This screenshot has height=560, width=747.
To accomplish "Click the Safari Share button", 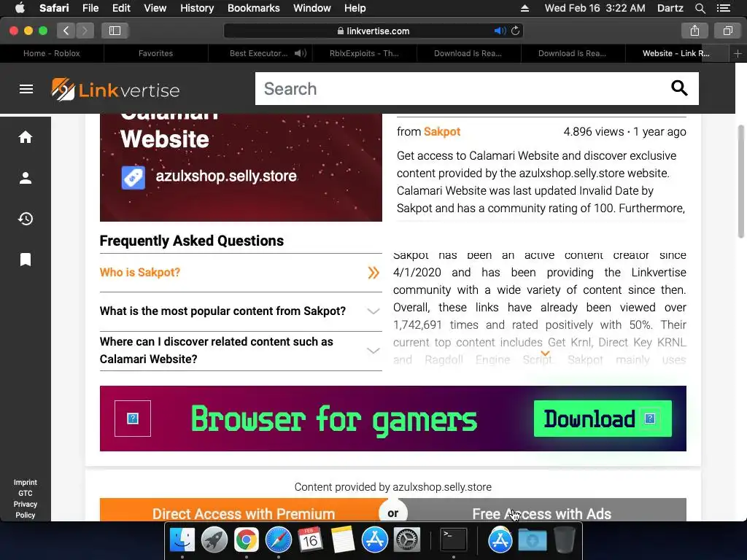I will [x=694, y=31].
